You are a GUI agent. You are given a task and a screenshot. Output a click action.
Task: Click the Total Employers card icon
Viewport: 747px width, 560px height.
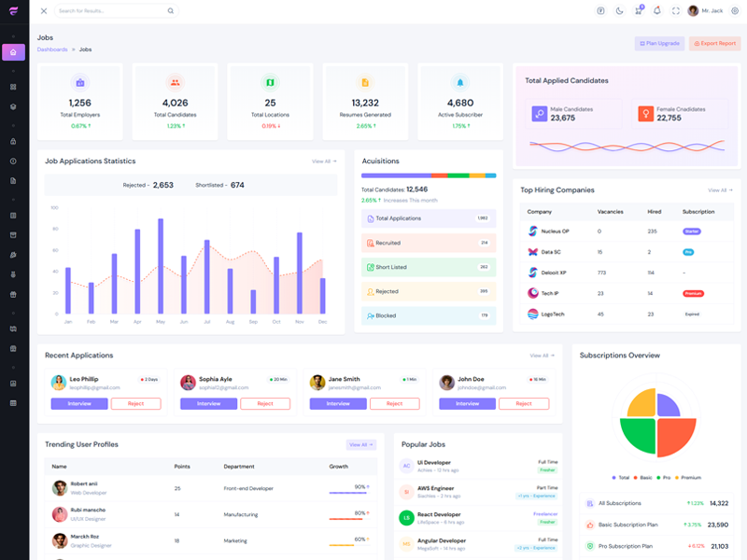tap(80, 83)
